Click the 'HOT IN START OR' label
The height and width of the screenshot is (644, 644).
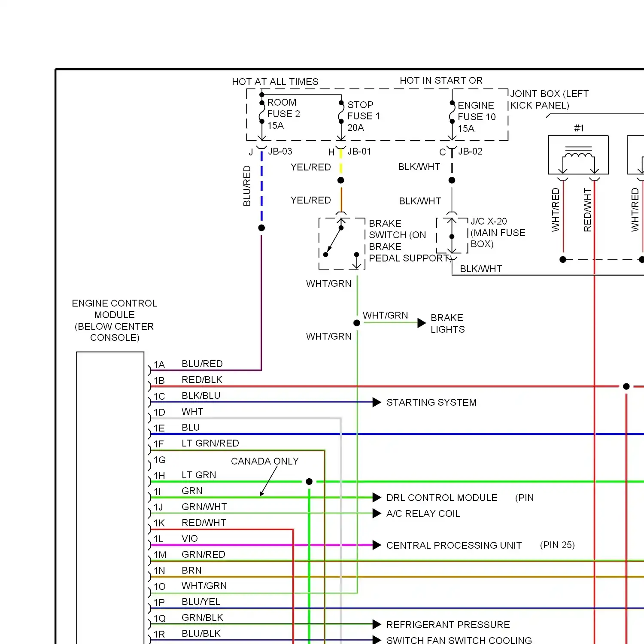[x=441, y=80]
